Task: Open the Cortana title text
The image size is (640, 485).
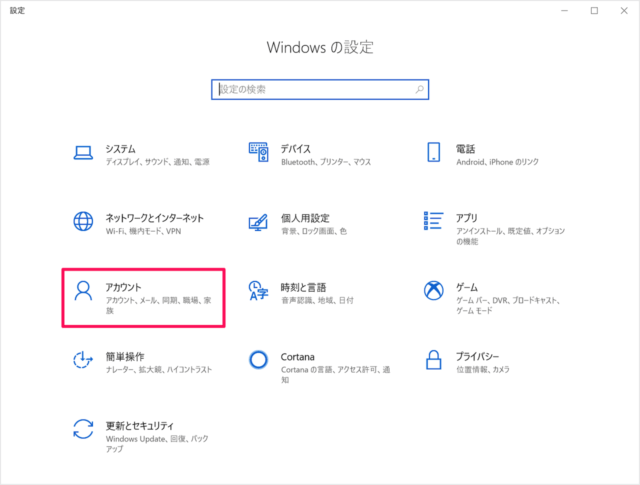Action: point(298,357)
